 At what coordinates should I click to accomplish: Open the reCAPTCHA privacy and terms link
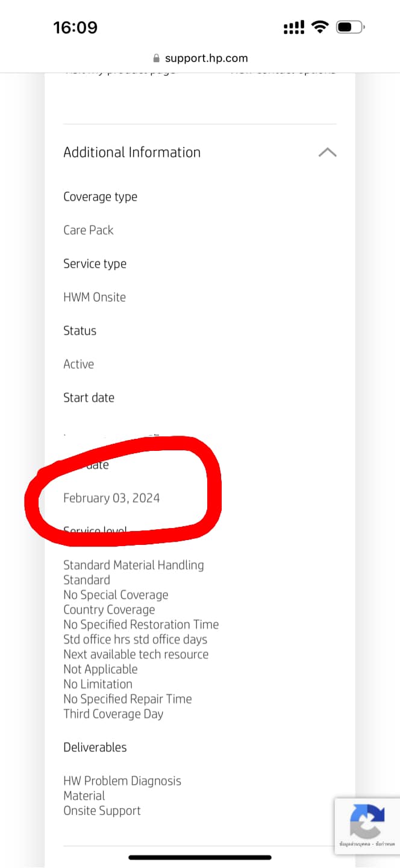[367, 844]
